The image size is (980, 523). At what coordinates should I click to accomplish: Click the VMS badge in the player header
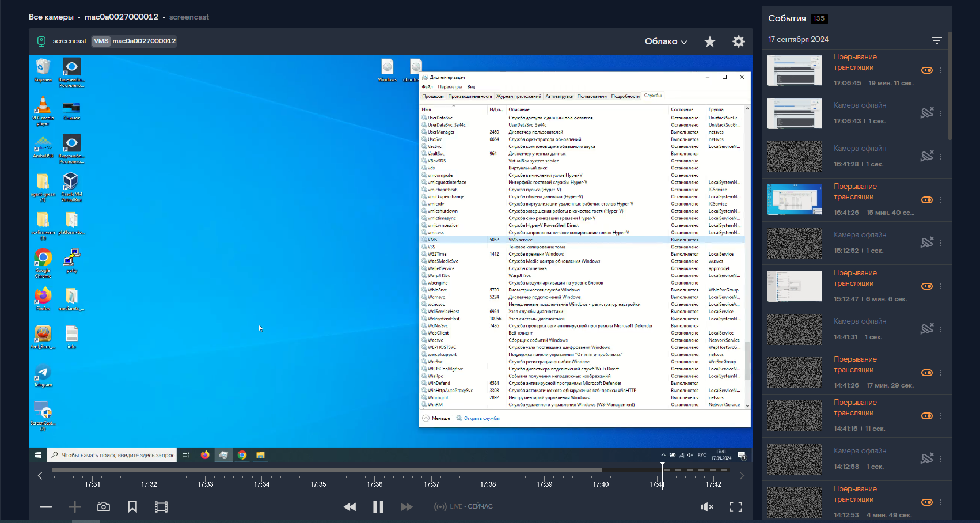101,41
